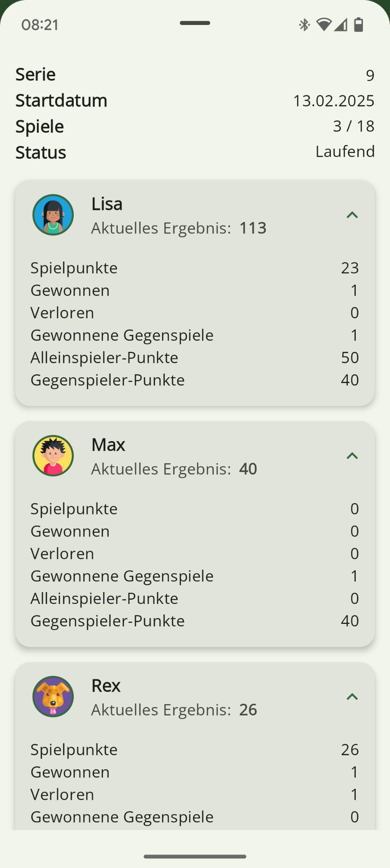Screen dimensions: 390x868
Task: Click Rex's dog avatar icon
Action: (x=53, y=696)
